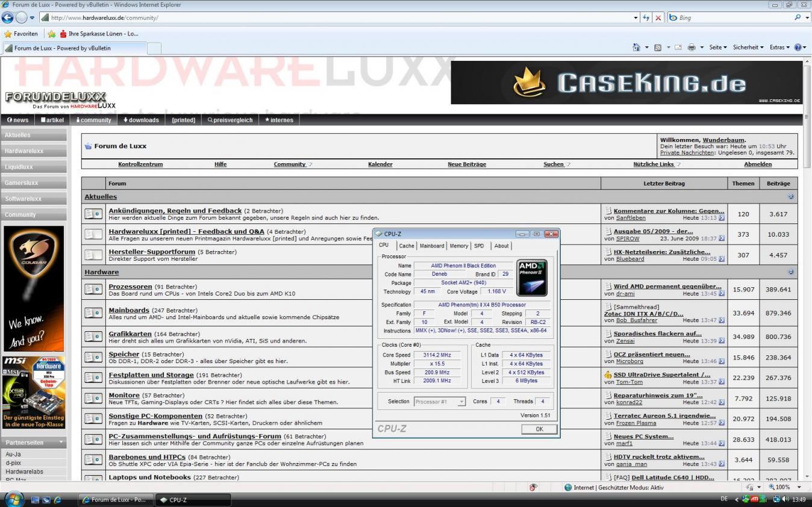This screenshot has height=507, width=812.
Task: Switch to the Mainboard tab in CPU-Z
Action: [x=432, y=246]
